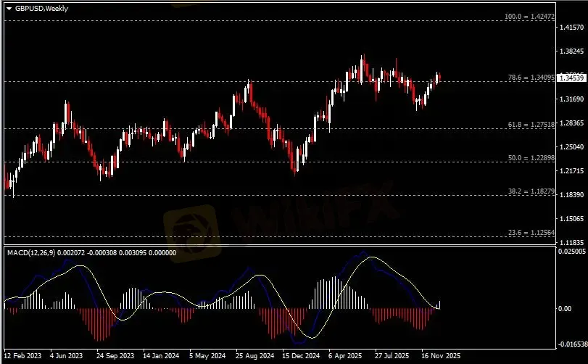Click the current price tag 1.34539
Image resolution: width=588 pixels, height=364 pixels.
[x=572, y=78]
